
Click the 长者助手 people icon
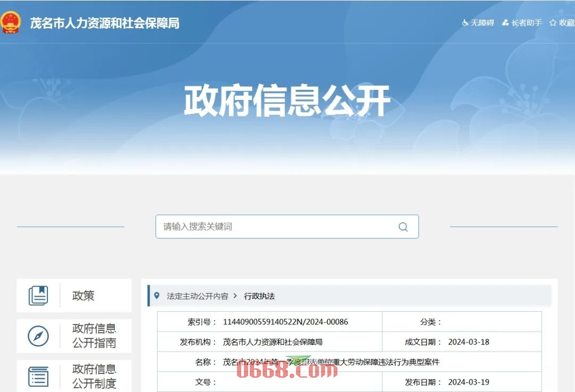coord(505,23)
